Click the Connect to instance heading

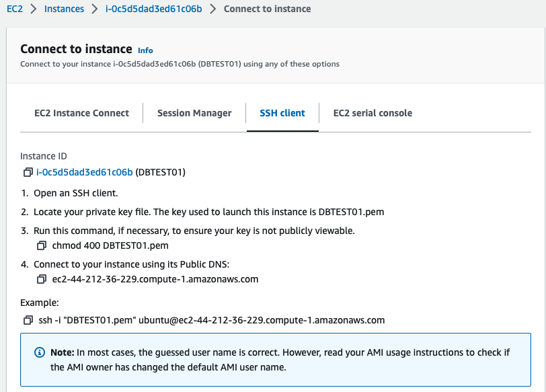tap(76, 49)
